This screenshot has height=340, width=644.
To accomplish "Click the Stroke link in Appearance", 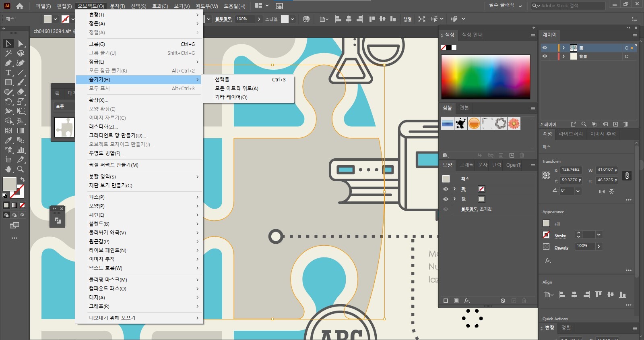I will point(560,236).
